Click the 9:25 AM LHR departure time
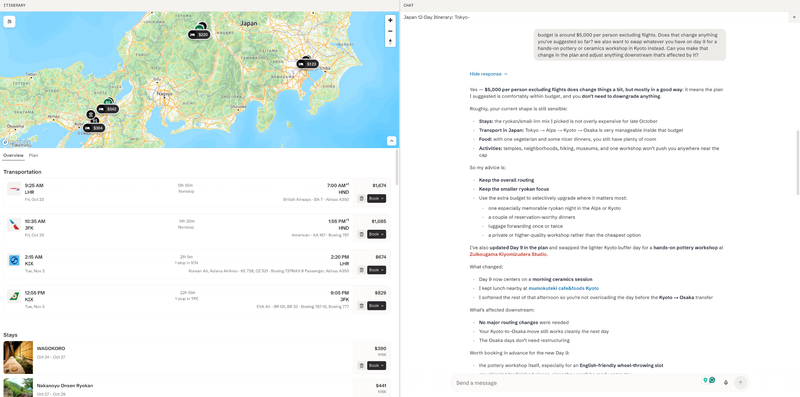800x397 pixels. (x=34, y=186)
